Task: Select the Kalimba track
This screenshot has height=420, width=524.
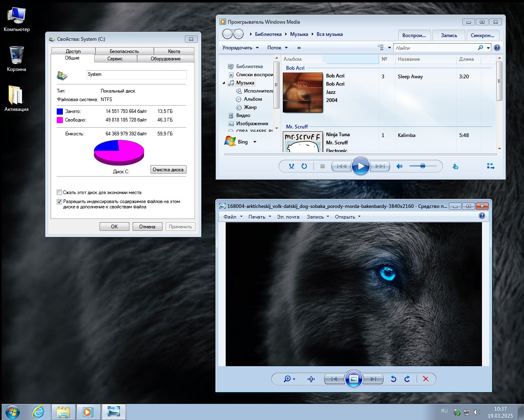Action: coord(406,135)
